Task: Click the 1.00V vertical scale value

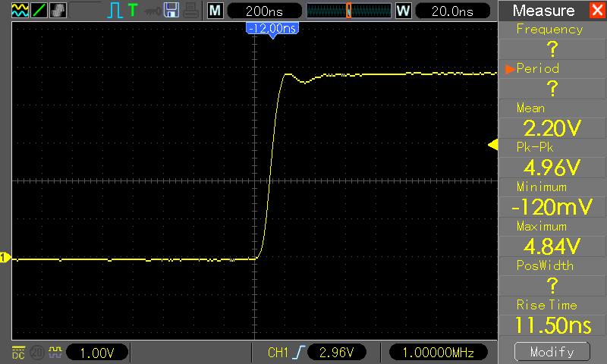Action: [97, 353]
